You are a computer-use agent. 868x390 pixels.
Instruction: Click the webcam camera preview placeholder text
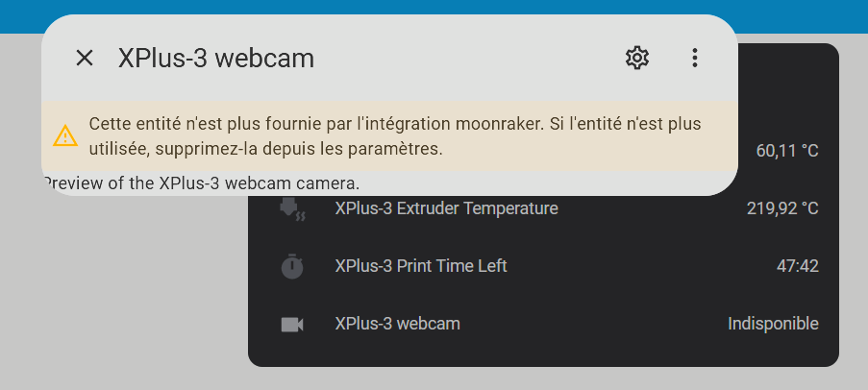tap(202, 183)
